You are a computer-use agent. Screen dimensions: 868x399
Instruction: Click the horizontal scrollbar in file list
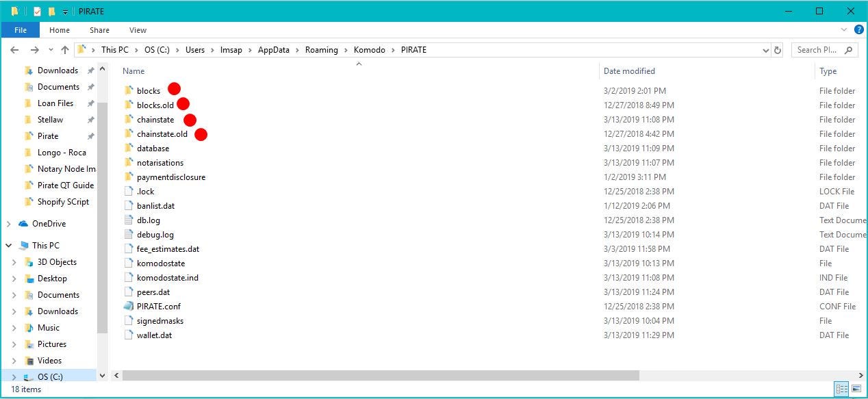pos(381,376)
